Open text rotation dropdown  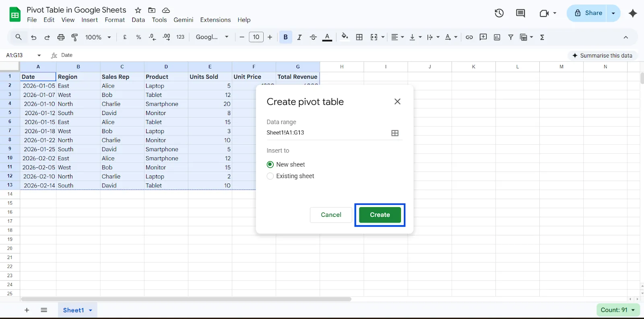451,37
